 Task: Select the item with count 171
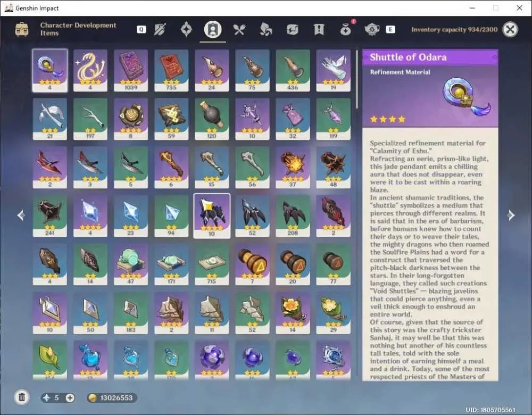(x=171, y=264)
